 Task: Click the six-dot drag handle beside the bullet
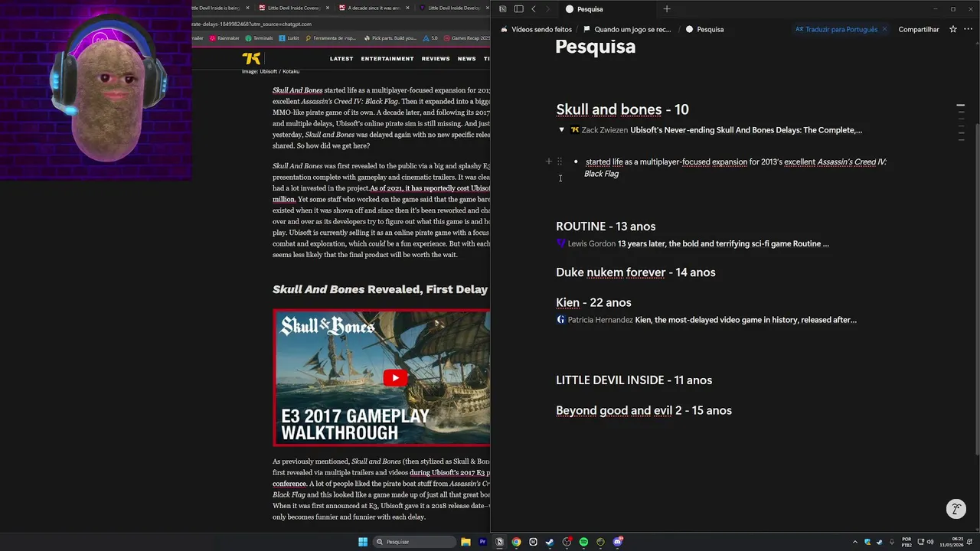coord(560,161)
